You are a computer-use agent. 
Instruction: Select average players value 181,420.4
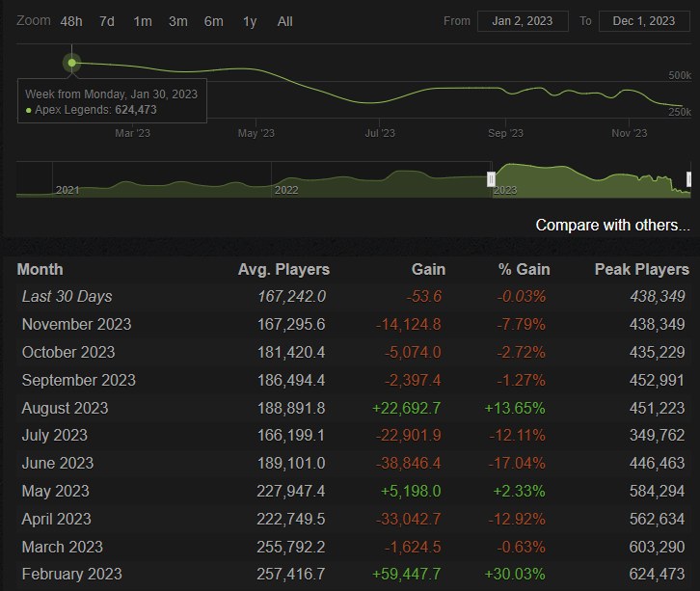pos(291,353)
